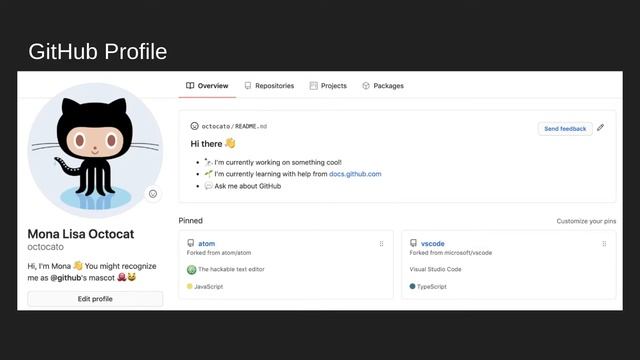Image resolution: width=640 pixels, height=360 pixels.
Task: Open the docs.github.com link
Action: tap(355, 174)
